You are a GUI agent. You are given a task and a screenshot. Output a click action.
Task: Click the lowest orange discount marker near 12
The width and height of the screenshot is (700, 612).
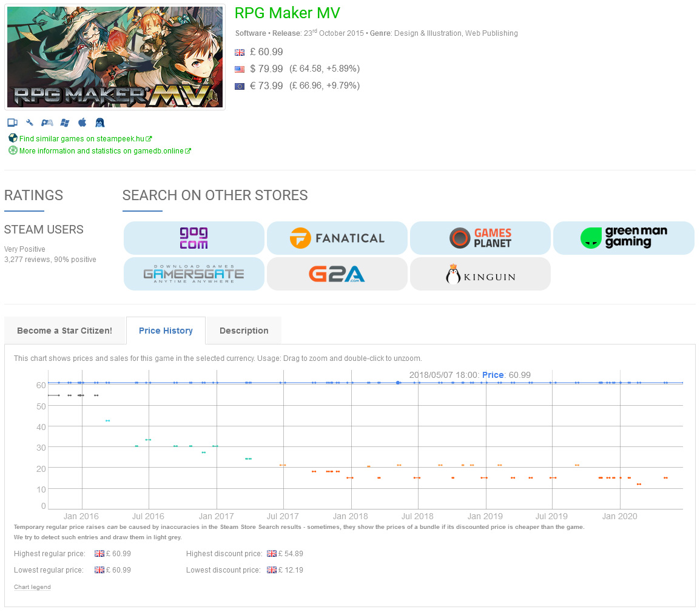639,484
